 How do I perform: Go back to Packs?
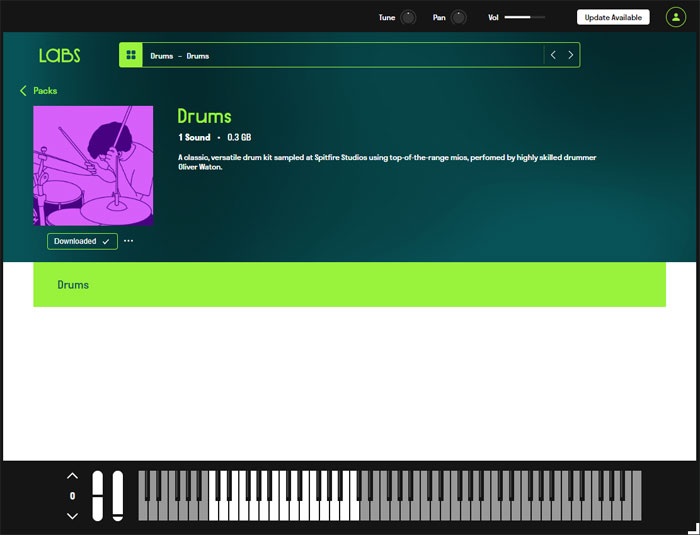(x=39, y=91)
